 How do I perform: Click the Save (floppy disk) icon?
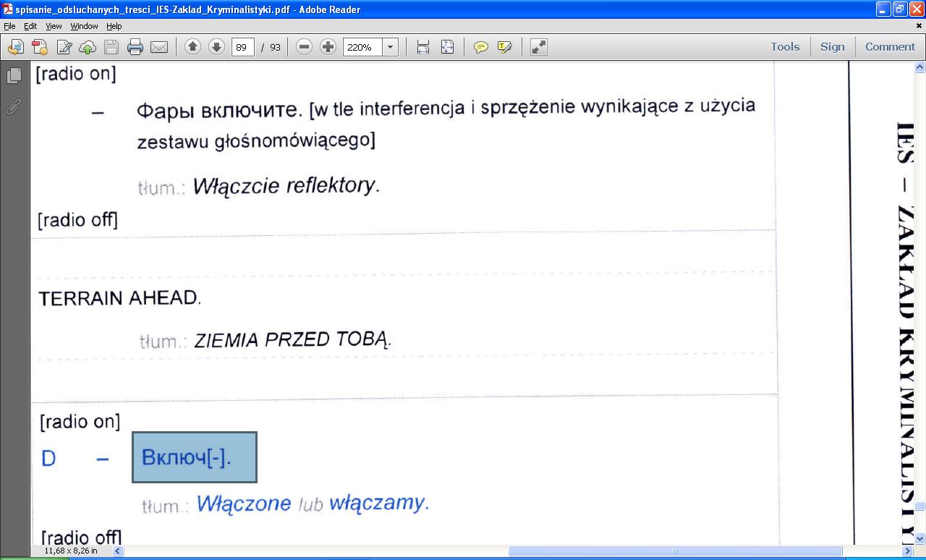pos(111,47)
